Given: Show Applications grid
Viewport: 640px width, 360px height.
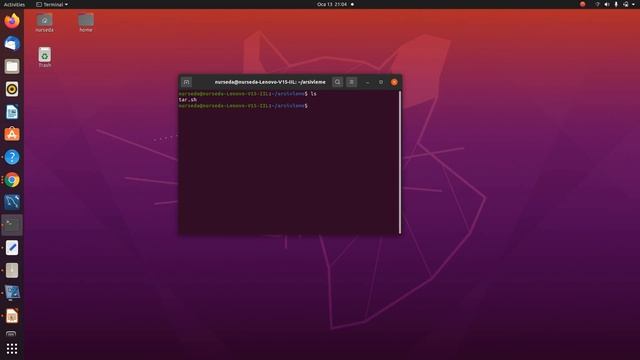Looking at the screenshot, I should pos(12,349).
